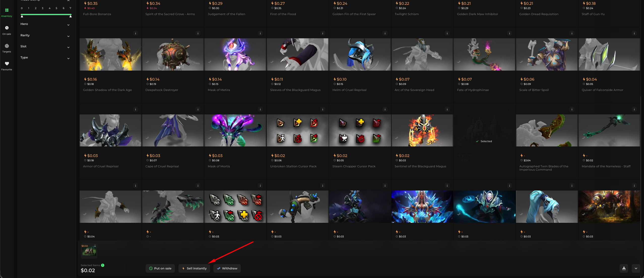The width and height of the screenshot is (644, 278).
Task: Click the kebab icon on Unbroken Stallion Cursor Pack
Action: point(323,109)
